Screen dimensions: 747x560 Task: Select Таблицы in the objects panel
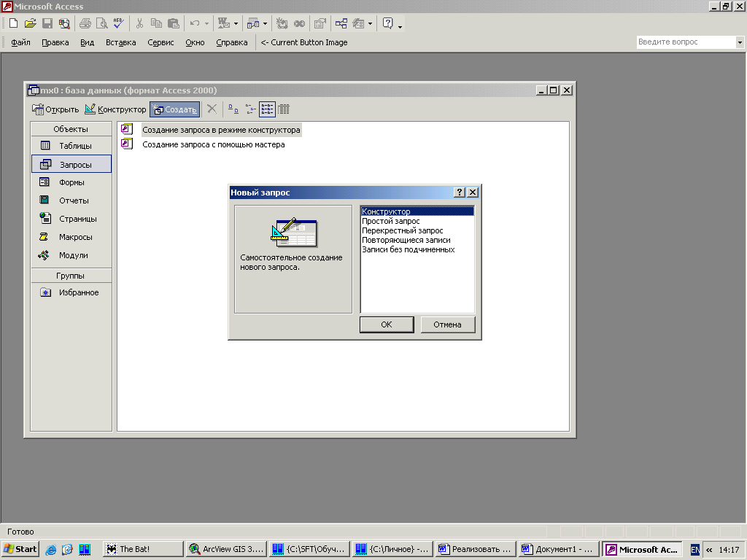coord(71,146)
